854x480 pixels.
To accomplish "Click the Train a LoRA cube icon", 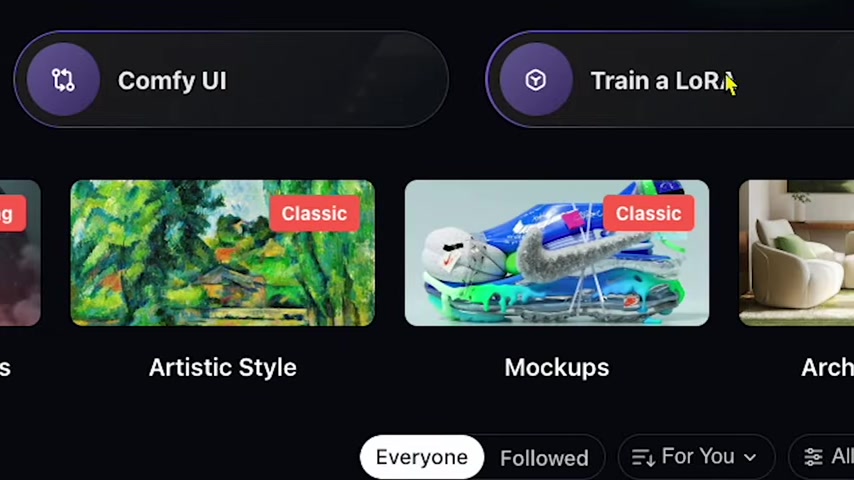I will (x=536, y=80).
